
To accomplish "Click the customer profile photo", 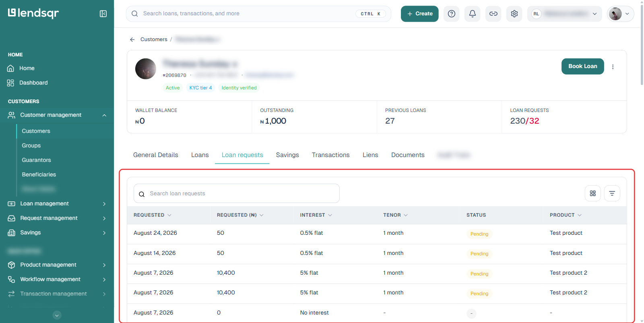I will [146, 69].
